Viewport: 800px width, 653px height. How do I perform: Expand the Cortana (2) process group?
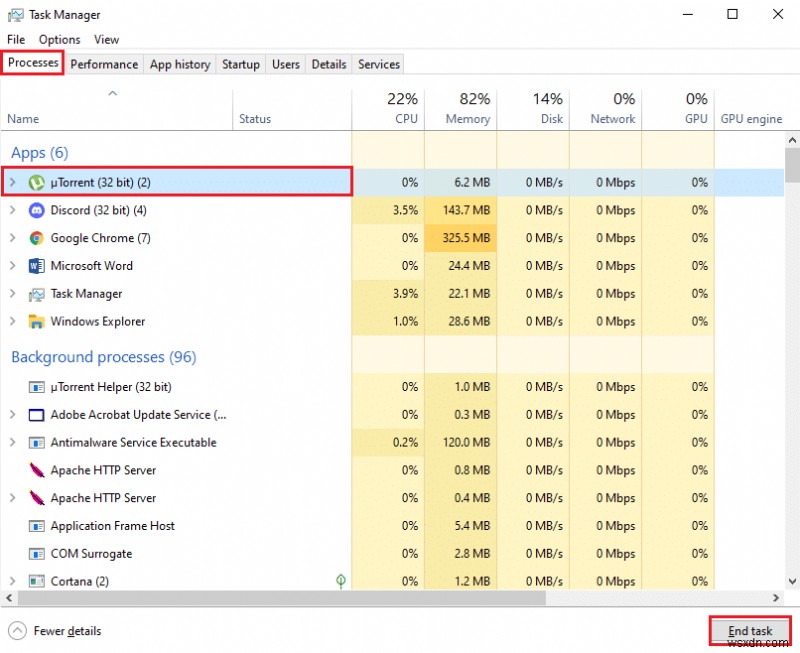pyautogui.click(x=13, y=581)
